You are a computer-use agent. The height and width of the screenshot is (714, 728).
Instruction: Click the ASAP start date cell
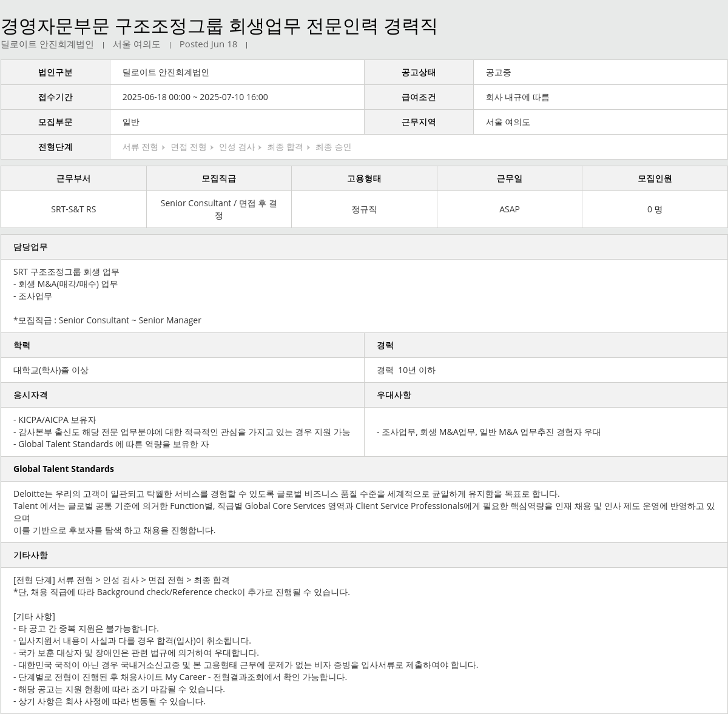[x=510, y=209]
